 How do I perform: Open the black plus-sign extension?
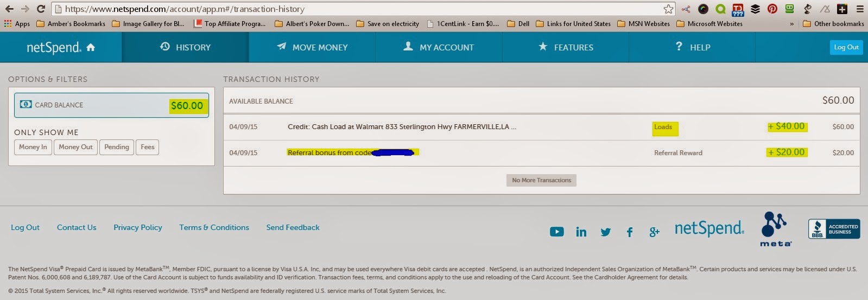click(842, 9)
